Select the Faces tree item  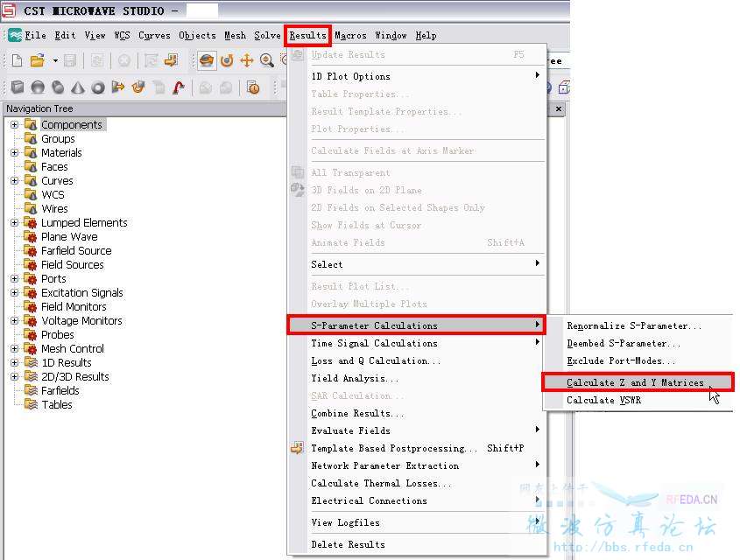coord(54,167)
